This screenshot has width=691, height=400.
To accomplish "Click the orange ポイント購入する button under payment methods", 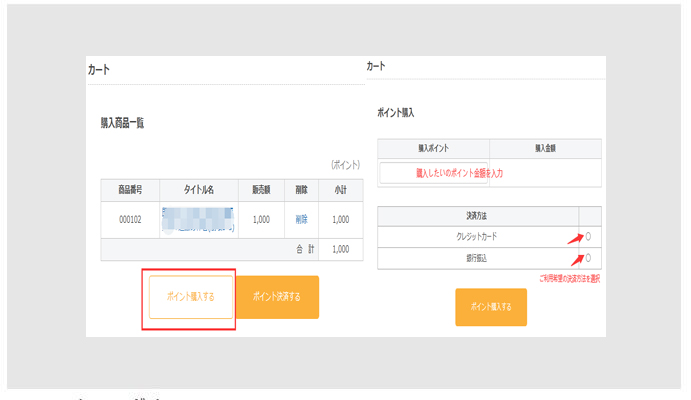I will (x=490, y=307).
